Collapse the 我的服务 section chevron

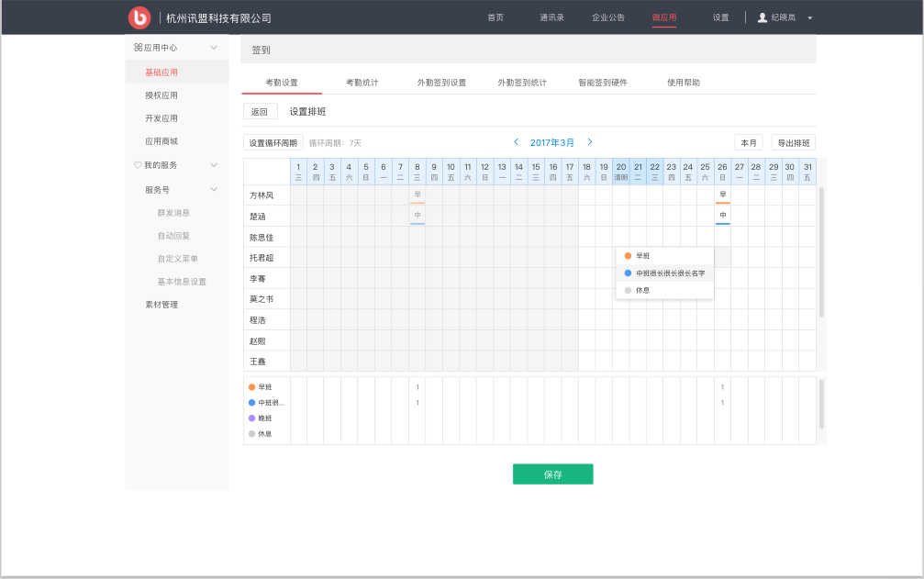(214, 165)
